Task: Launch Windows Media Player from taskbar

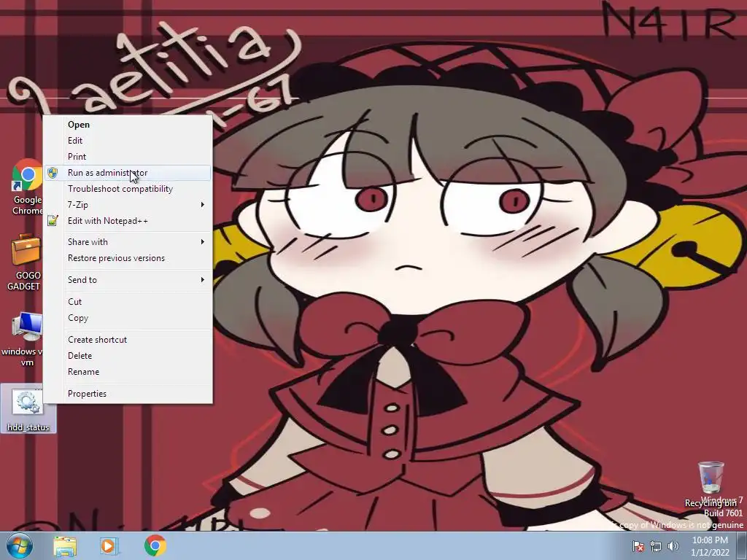Action: pyautogui.click(x=109, y=546)
